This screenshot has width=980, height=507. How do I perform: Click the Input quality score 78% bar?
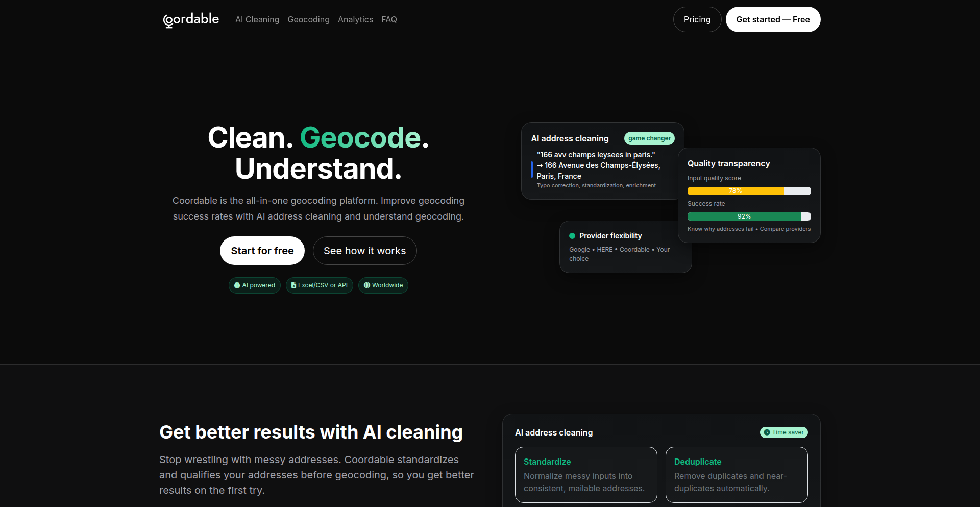point(749,191)
